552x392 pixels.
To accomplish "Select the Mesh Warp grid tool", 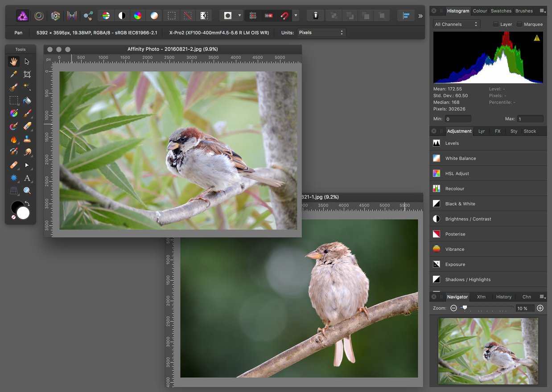I will (x=14, y=191).
